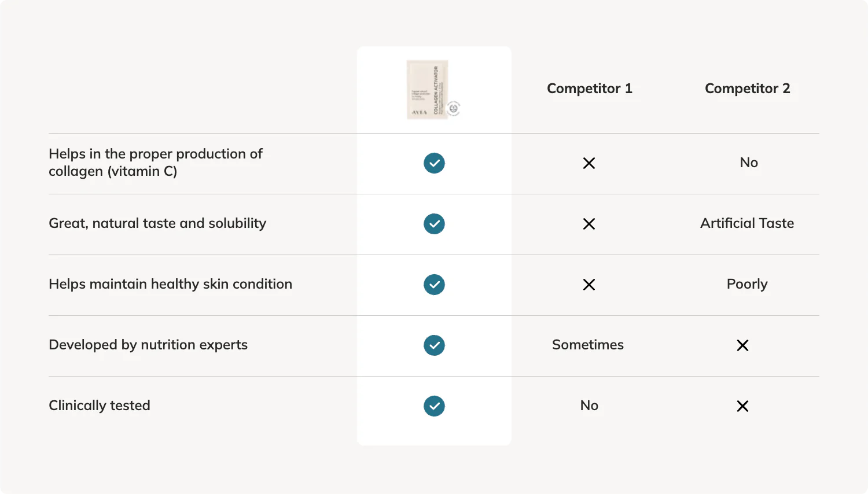Click checkmark for natural taste and solubility
The width and height of the screenshot is (868, 494).
pyautogui.click(x=434, y=224)
